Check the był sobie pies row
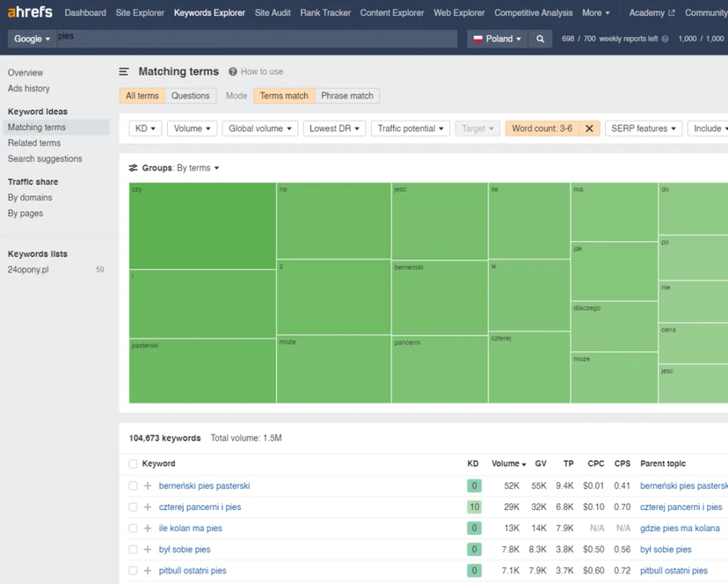Screen dimensions: 728x584 tap(134, 550)
